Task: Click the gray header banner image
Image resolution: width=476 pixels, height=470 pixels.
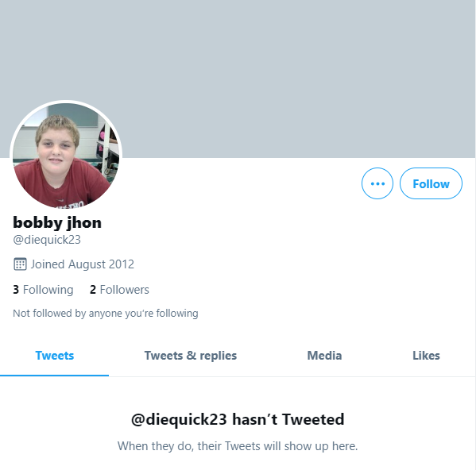Action: pos(238,79)
